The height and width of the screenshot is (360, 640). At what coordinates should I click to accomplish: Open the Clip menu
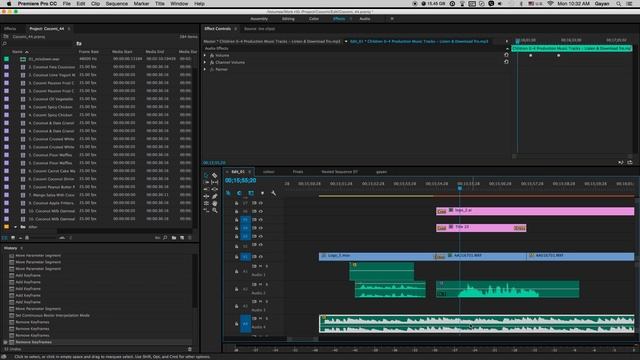[x=95, y=4]
